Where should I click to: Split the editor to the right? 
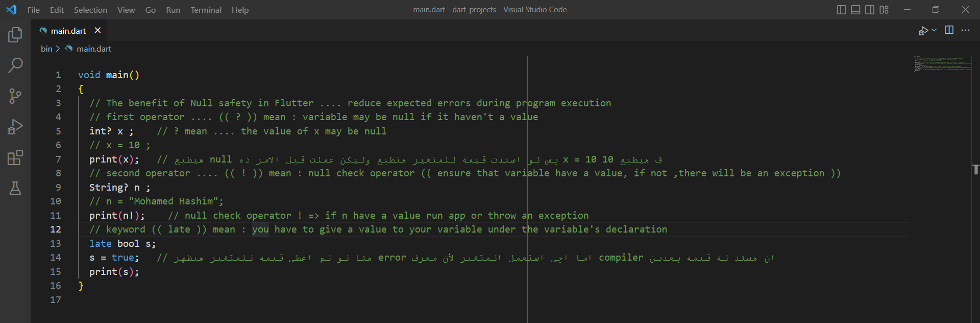coord(949,30)
